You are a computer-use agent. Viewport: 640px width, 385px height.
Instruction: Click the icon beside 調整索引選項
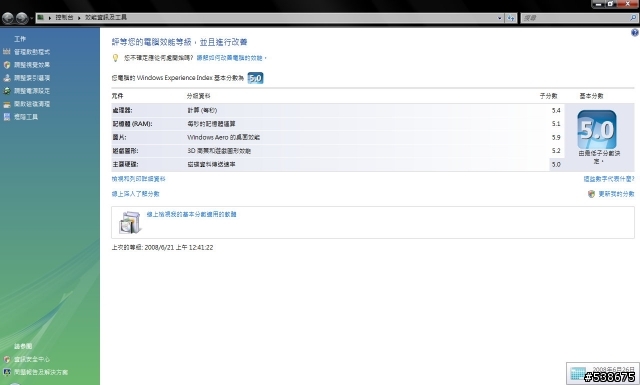[x=7, y=78]
